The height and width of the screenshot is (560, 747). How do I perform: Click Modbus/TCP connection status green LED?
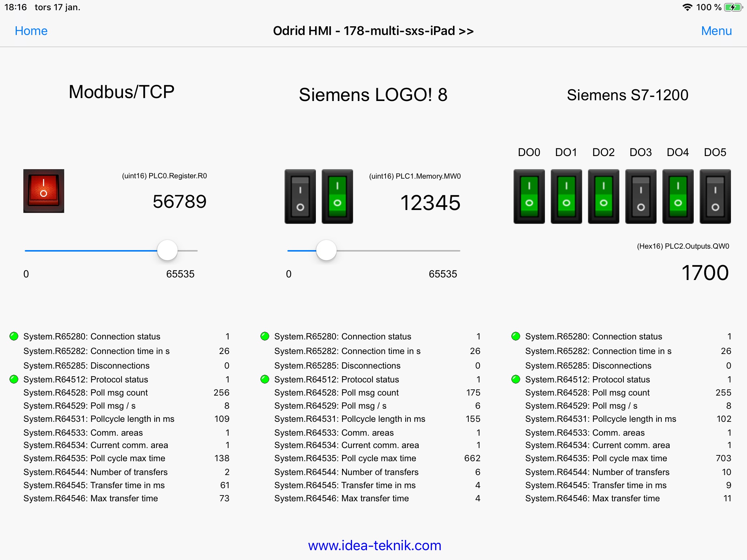point(14,336)
